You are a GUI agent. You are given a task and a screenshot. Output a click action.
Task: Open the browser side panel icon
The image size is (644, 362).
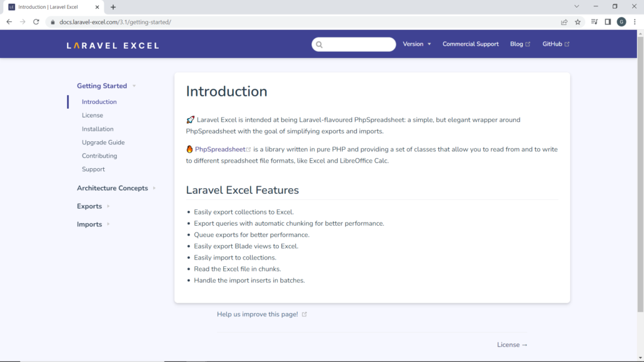point(608,22)
